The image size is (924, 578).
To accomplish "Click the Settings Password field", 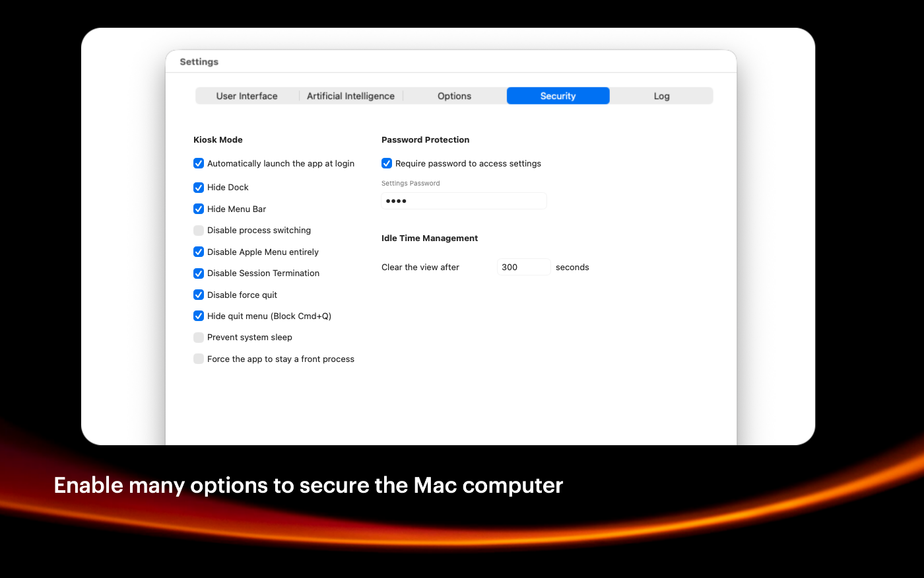I will 464,201.
